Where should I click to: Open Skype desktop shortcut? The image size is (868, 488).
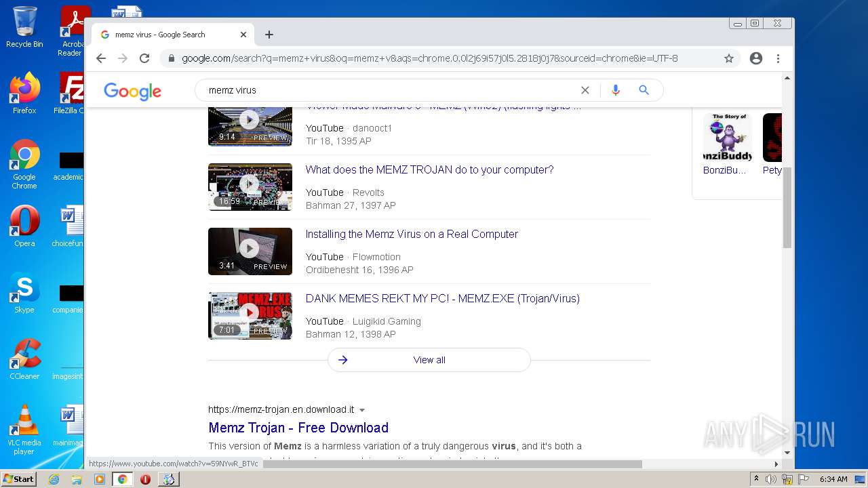coord(24,293)
